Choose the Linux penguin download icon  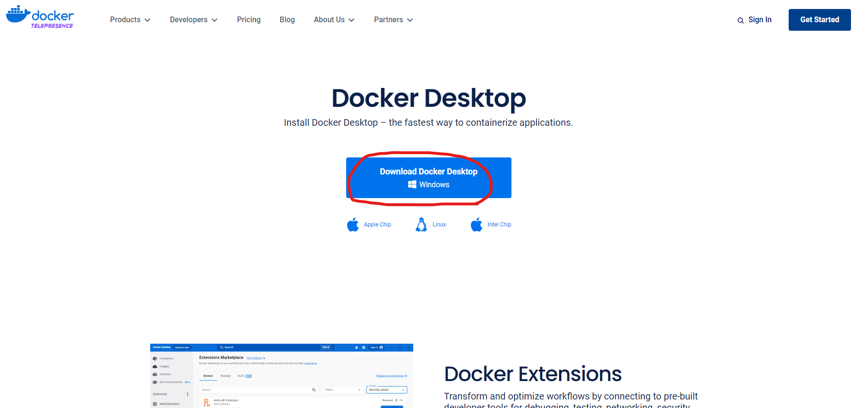421,225
